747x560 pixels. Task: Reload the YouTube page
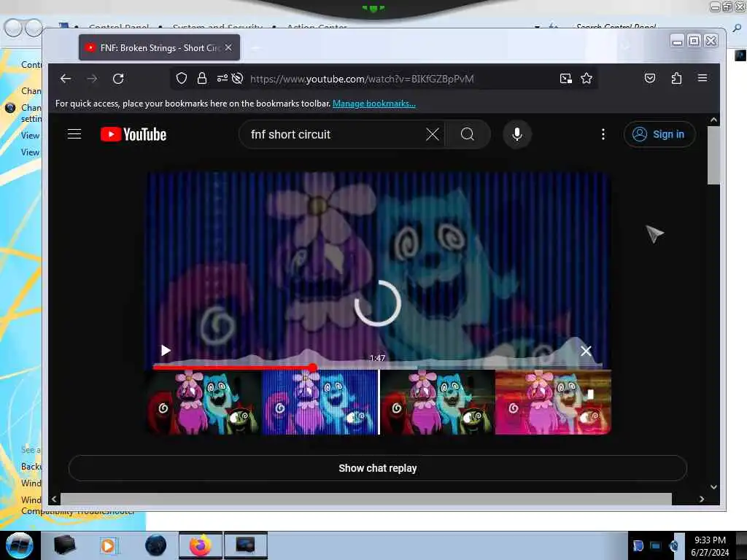pyautogui.click(x=118, y=79)
